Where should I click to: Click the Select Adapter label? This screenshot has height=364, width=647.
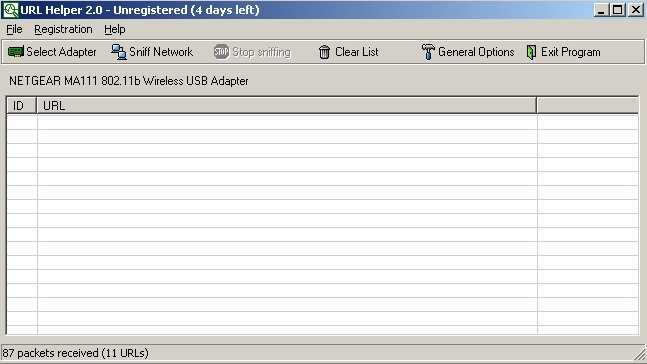pos(61,52)
